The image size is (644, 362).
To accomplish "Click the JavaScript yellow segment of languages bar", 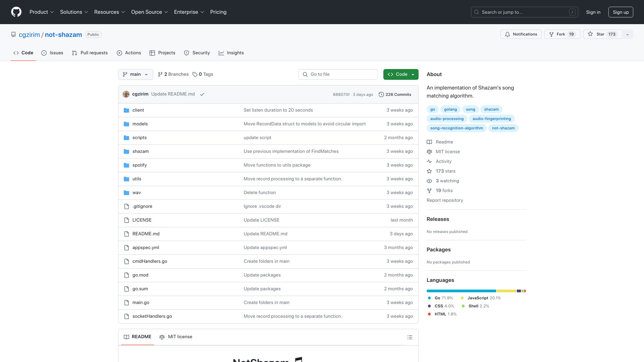I will 506,291.
